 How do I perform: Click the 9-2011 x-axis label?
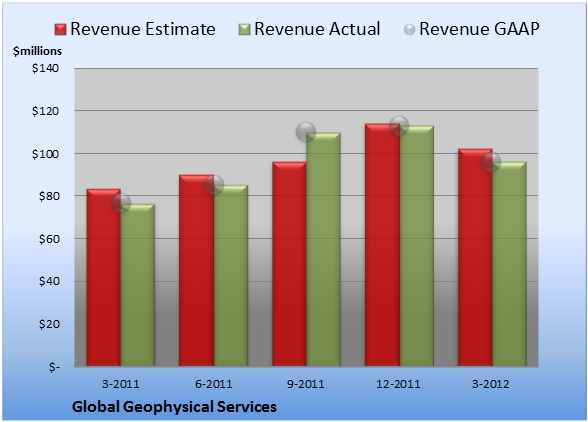[306, 384]
